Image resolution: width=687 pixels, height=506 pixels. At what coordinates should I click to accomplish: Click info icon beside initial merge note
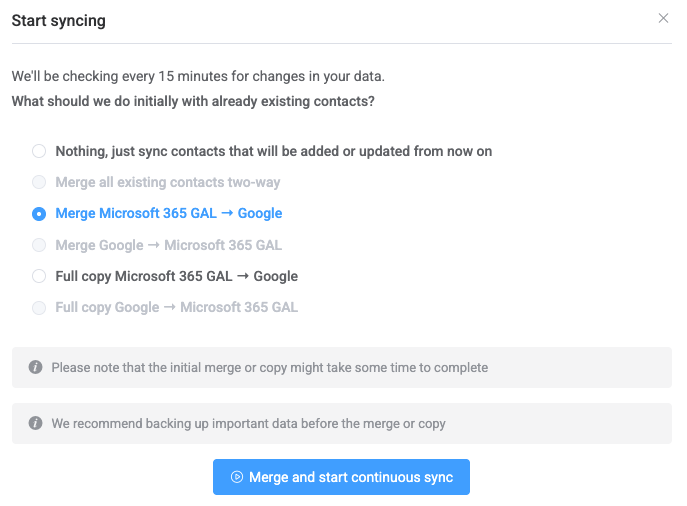[x=35, y=367]
